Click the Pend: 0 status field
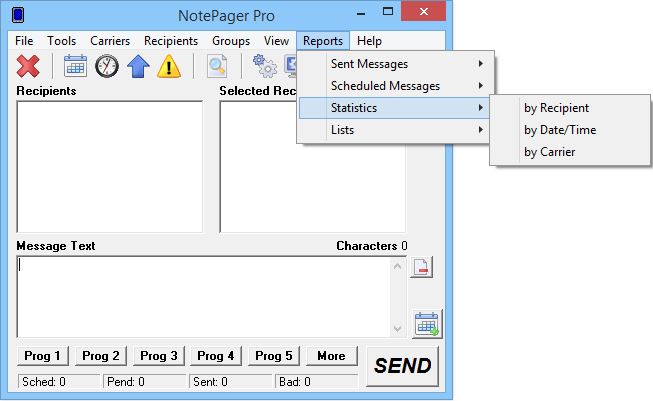 (145, 382)
